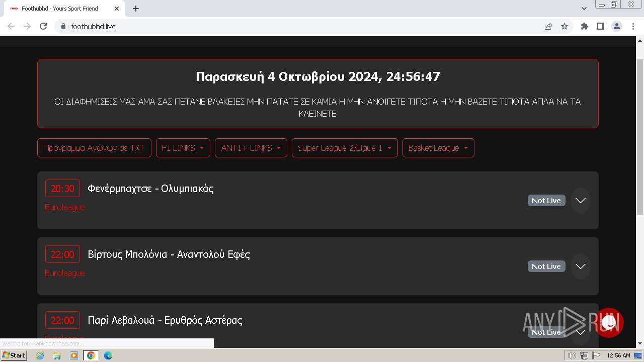Open Chrome three-dot menu
Viewport: 644px width, 362px height.
pos(633,26)
